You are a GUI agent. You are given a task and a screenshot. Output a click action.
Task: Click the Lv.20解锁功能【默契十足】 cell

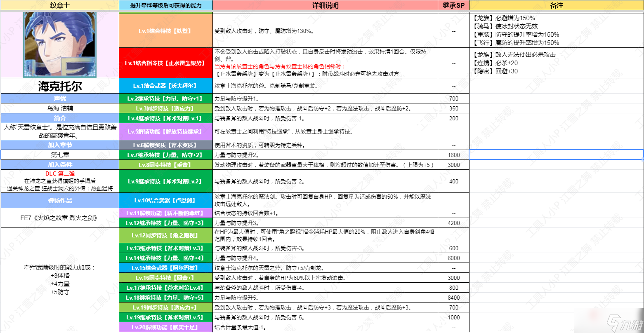point(166,327)
